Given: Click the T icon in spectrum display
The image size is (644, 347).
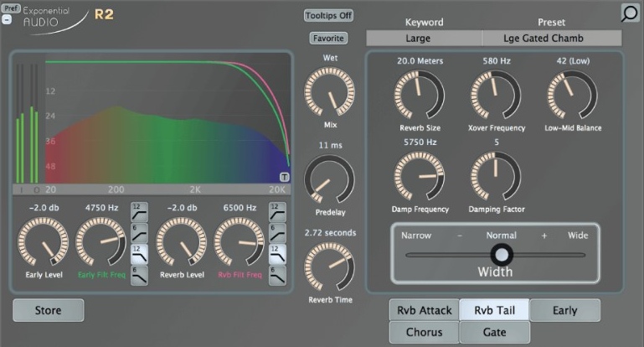Looking at the screenshot, I should click(x=284, y=177).
